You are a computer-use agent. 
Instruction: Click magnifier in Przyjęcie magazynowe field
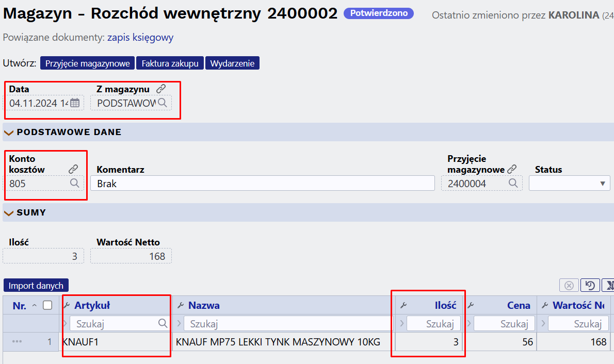pos(513,183)
